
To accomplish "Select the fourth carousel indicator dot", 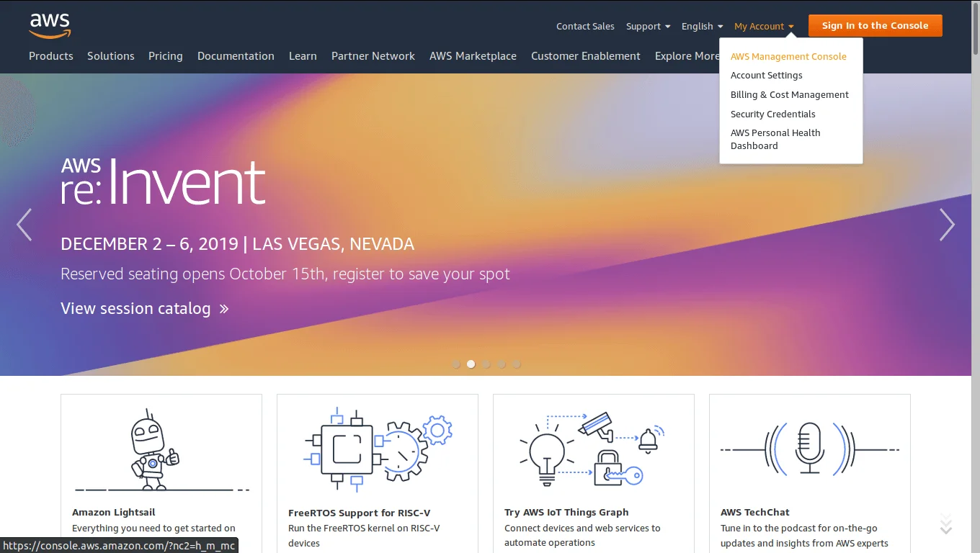I will coord(502,364).
